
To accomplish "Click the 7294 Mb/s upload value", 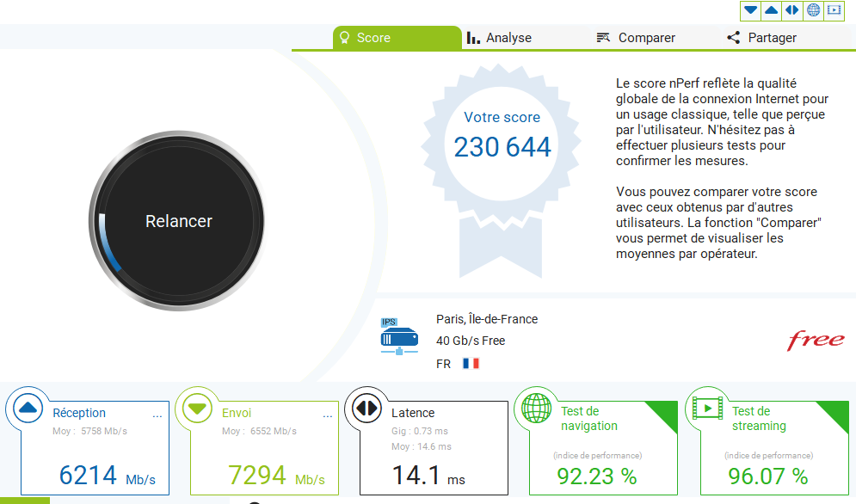I will [276, 475].
